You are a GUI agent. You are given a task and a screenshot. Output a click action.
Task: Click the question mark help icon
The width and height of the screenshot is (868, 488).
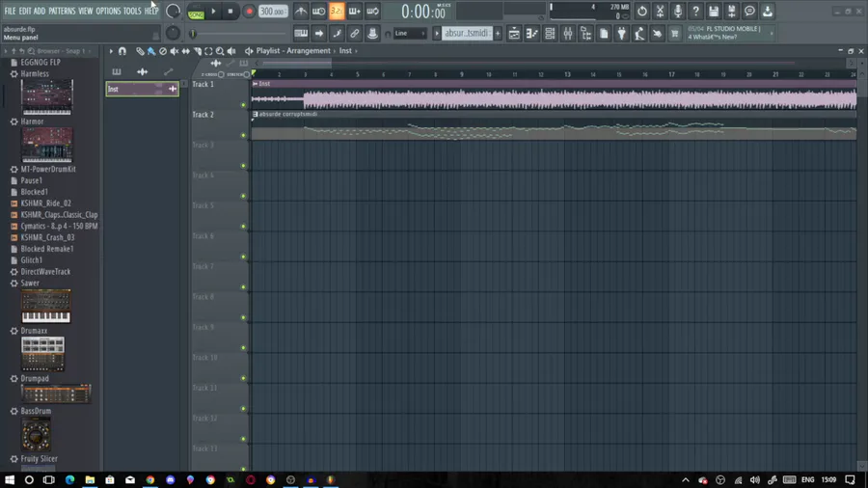(695, 11)
